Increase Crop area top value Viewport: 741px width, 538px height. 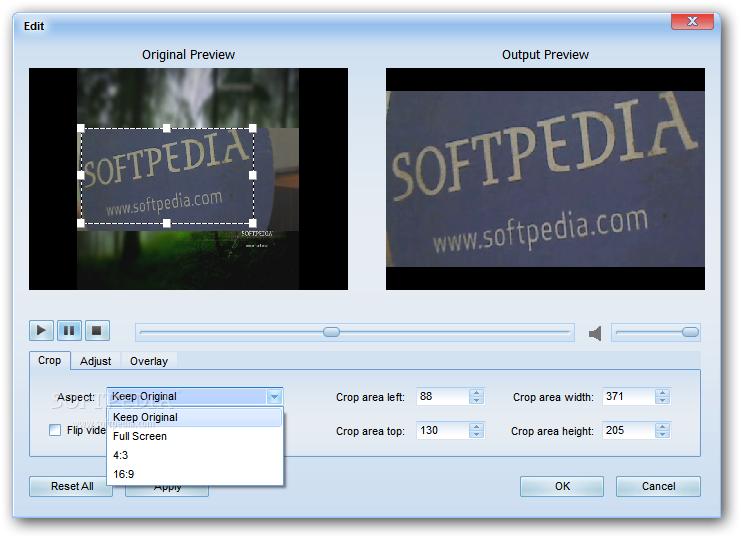(476, 427)
